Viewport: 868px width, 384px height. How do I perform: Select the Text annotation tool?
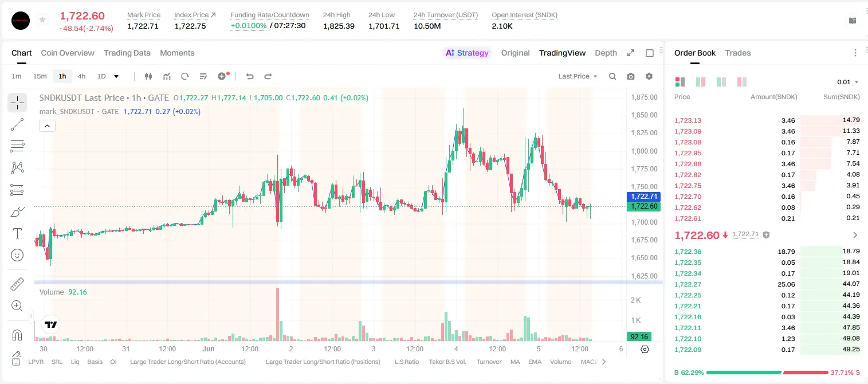tap(17, 233)
